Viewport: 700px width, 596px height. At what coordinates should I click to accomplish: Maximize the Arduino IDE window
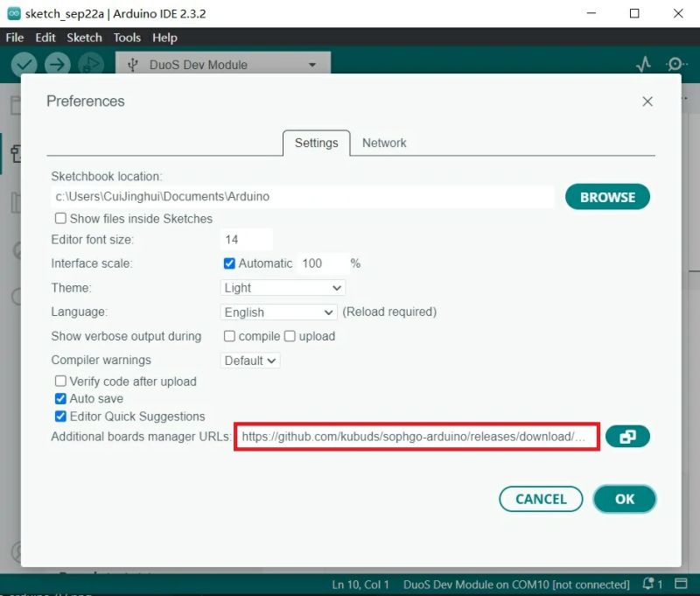click(634, 13)
